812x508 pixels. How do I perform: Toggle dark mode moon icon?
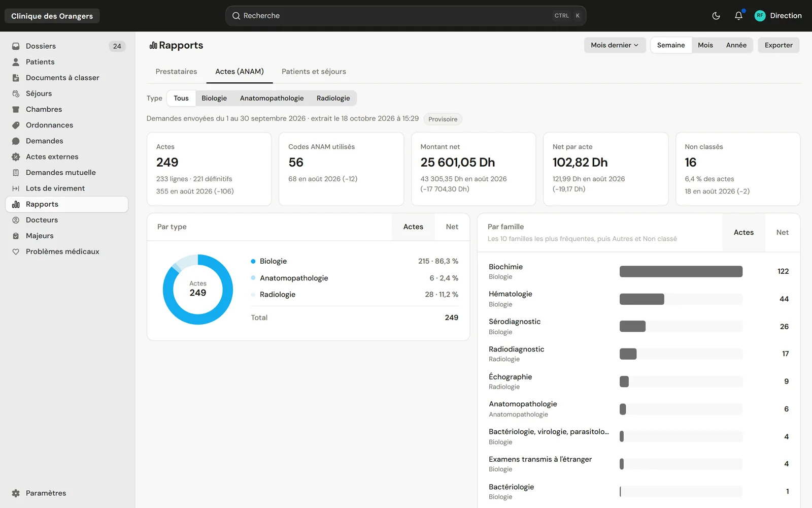[x=716, y=16]
